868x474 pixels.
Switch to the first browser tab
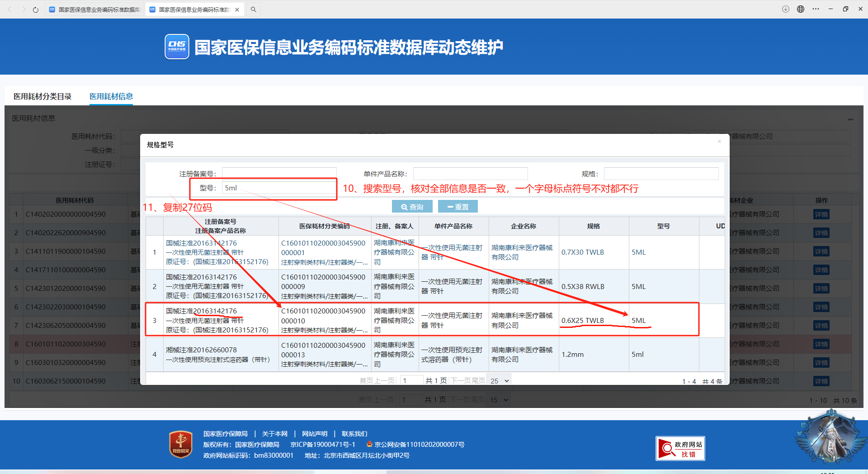(94, 9)
